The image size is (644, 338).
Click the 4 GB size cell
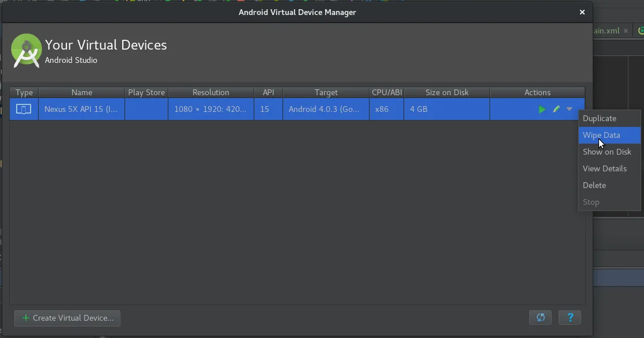pyautogui.click(x=447, y=109)
